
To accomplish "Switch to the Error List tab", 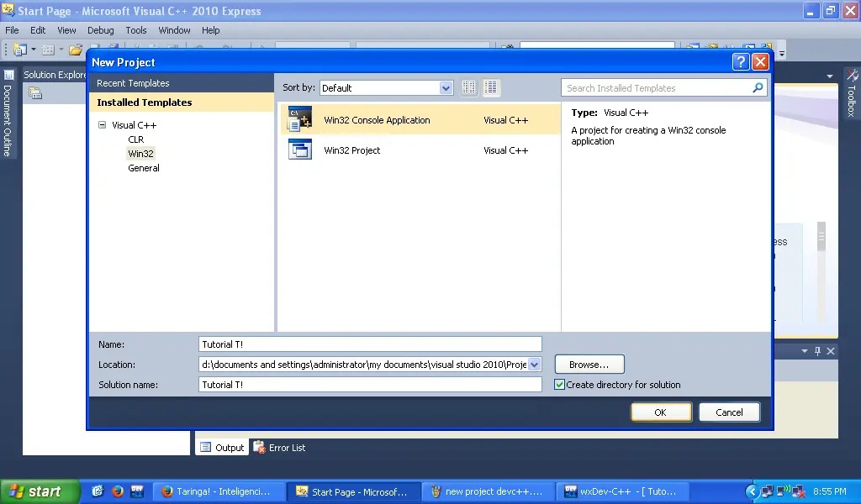I will [279, 448].
